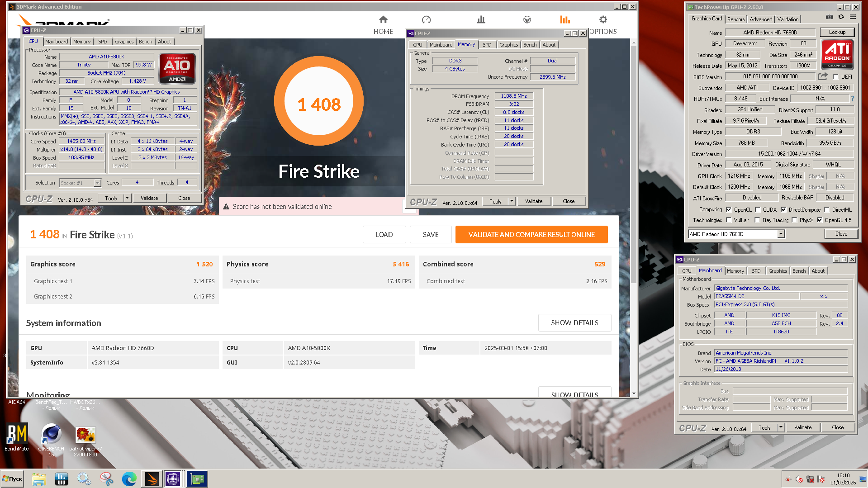Switch to GPU-Z taskbar button
Image resolution: width=868 pixels, height=488 pixels.
[x=197, y=479]
